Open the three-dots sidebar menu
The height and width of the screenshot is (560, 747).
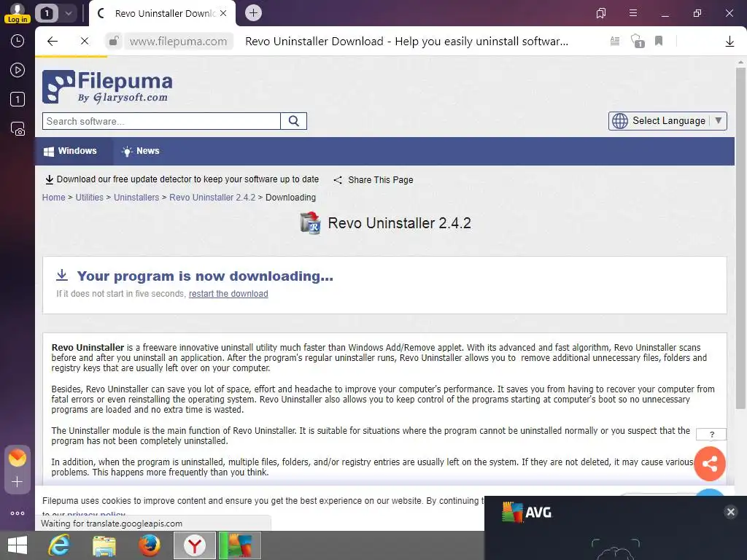(x=18, y=513)
